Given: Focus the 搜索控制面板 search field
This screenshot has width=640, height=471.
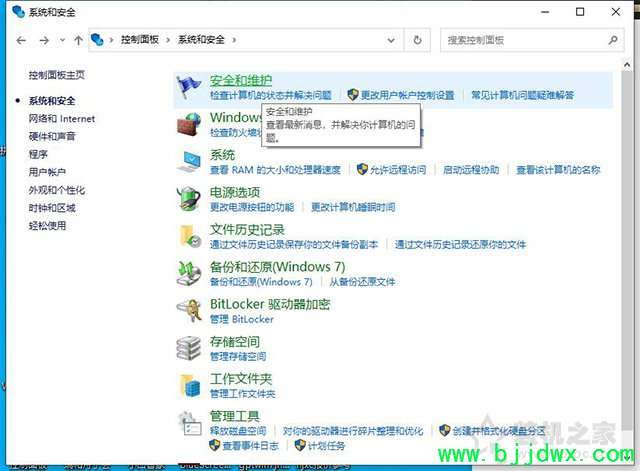Looking at the screenshot, I should tap(532, 40).
